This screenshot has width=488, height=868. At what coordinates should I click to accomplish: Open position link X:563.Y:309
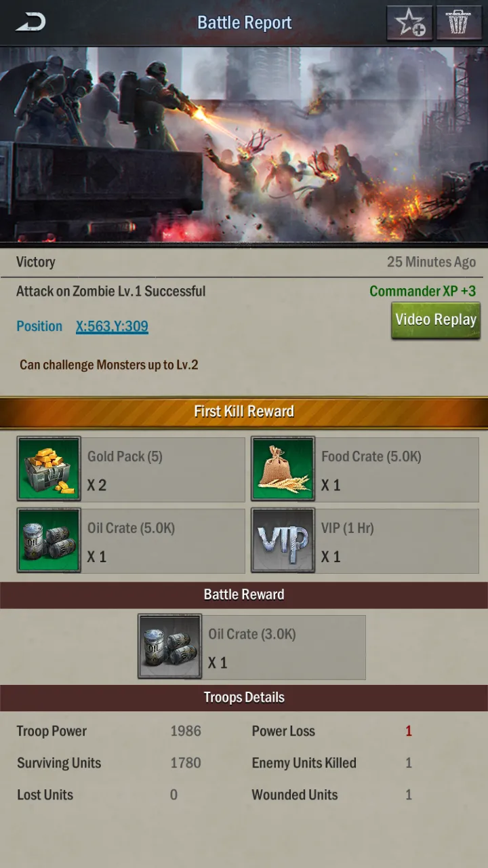(112, 326)
